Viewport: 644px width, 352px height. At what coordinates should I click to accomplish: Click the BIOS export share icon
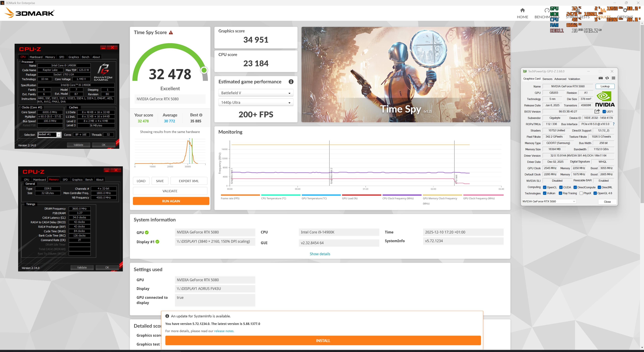coord(597,111)
